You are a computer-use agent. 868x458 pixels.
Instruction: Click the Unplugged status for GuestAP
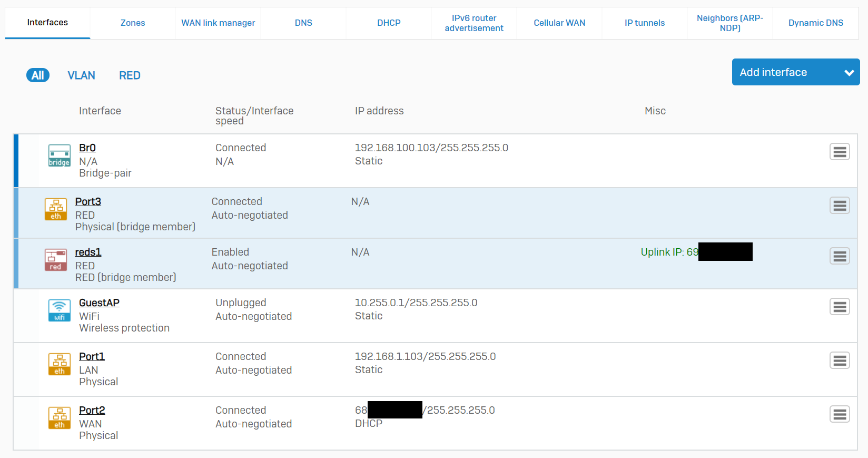point(241,303)
